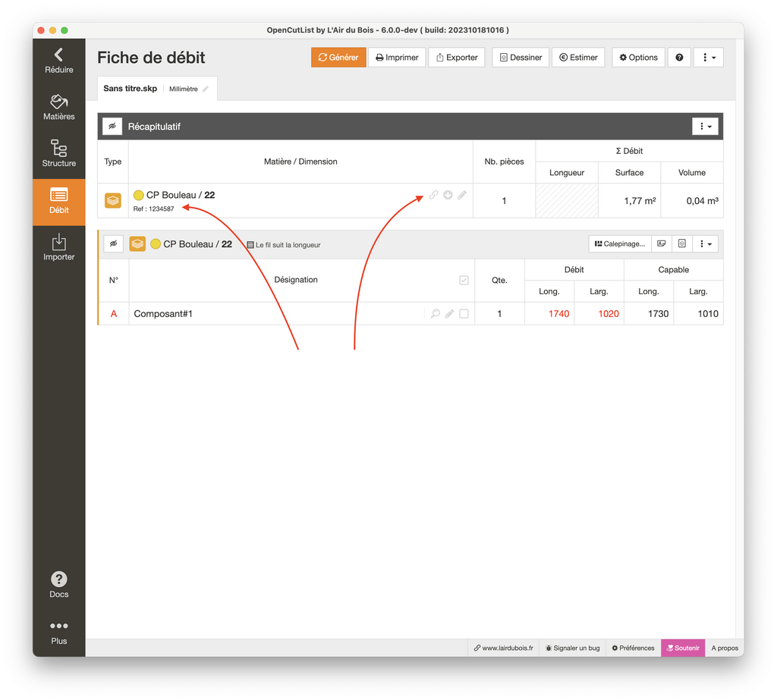This screenshot has width=777, height=700.
Task: Open A propos in the footer
Action: point(725,648)
